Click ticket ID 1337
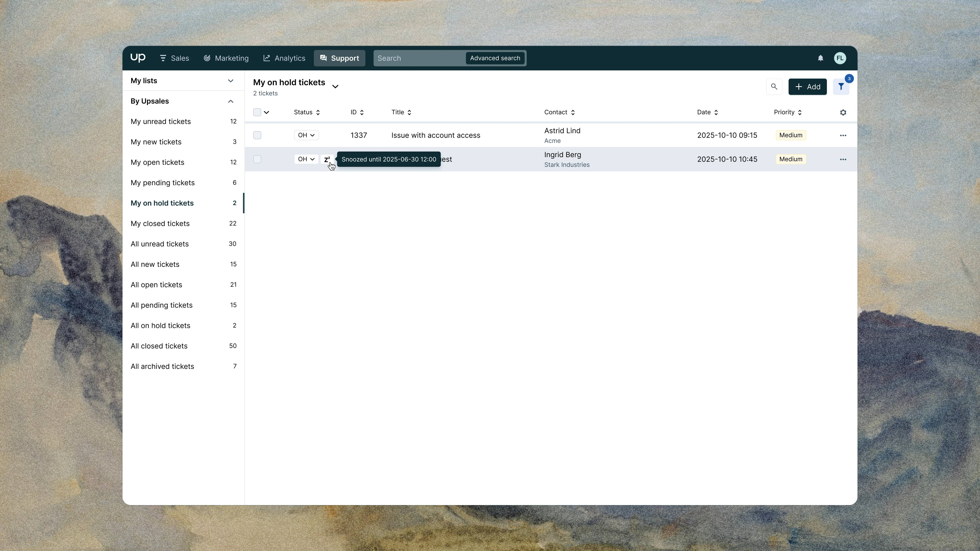 [359, 135]
